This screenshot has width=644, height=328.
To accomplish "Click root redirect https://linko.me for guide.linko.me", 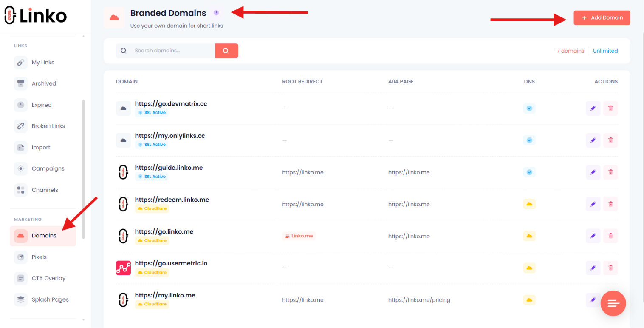I will 303,172.
